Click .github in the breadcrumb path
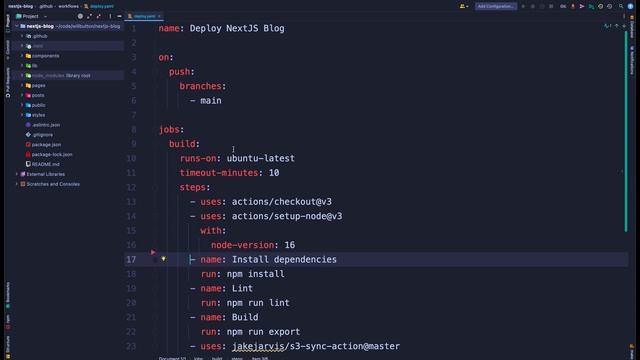The image size is (640, 360). 46,6
